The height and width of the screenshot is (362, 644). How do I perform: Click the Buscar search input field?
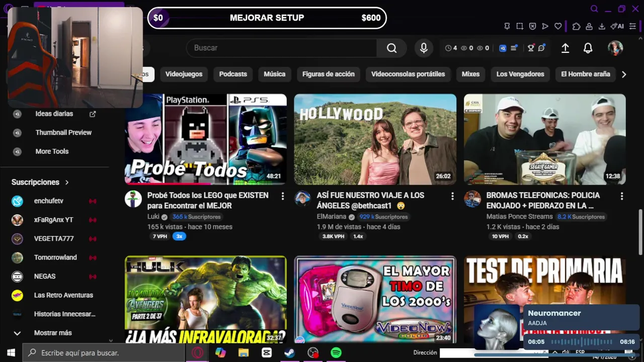[x=282, y=48]
